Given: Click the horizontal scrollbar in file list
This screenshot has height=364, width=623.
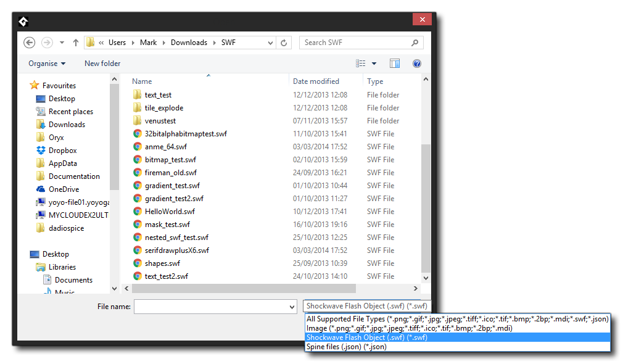Looking at the screenshot, I should point(244,289).
